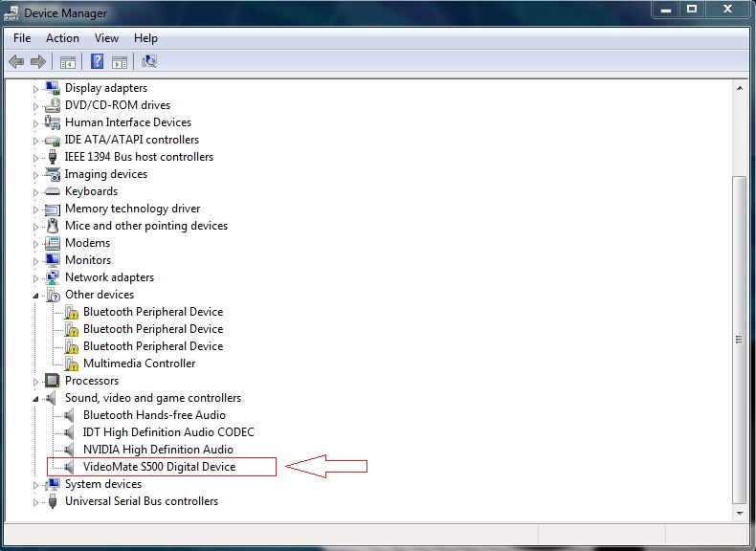The height and width of the screenshot is (551, 756).
Task: Select Multimedia Controller entry text
Action: click(140, 364)
